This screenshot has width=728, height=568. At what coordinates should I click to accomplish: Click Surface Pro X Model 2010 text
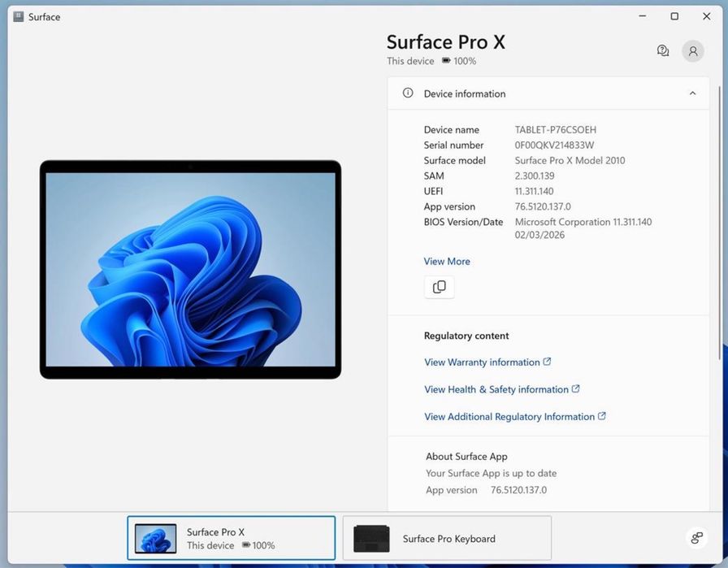570,161
